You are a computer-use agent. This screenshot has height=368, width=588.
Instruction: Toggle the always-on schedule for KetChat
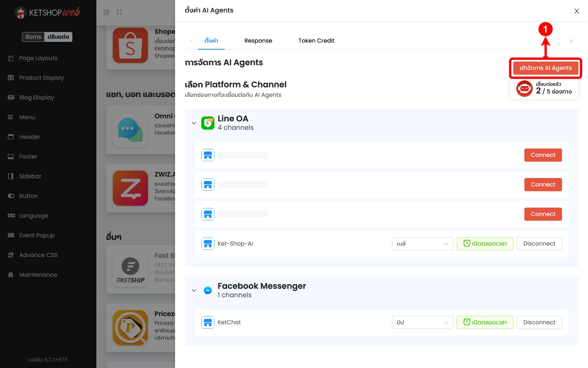coord(485,322)
